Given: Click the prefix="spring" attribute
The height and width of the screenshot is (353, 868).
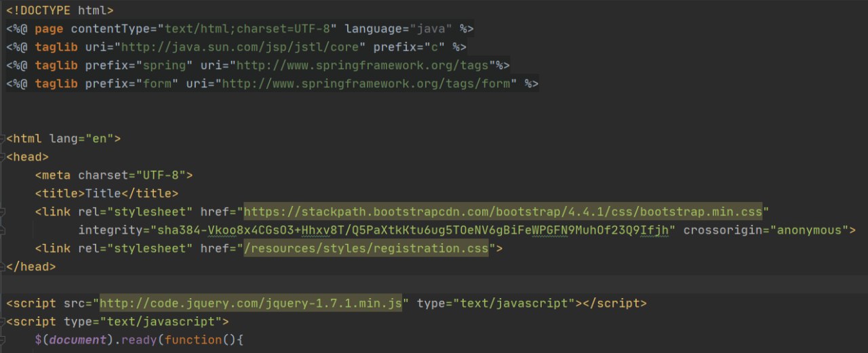Looking at the screenshot, I should pos(139,66).
